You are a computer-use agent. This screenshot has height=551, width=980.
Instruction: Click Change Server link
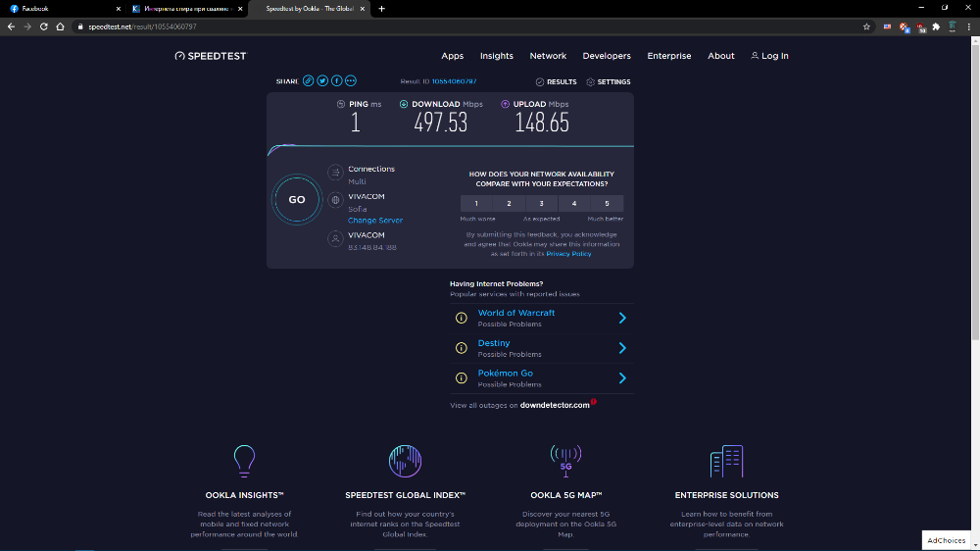(x=375, y=221)
